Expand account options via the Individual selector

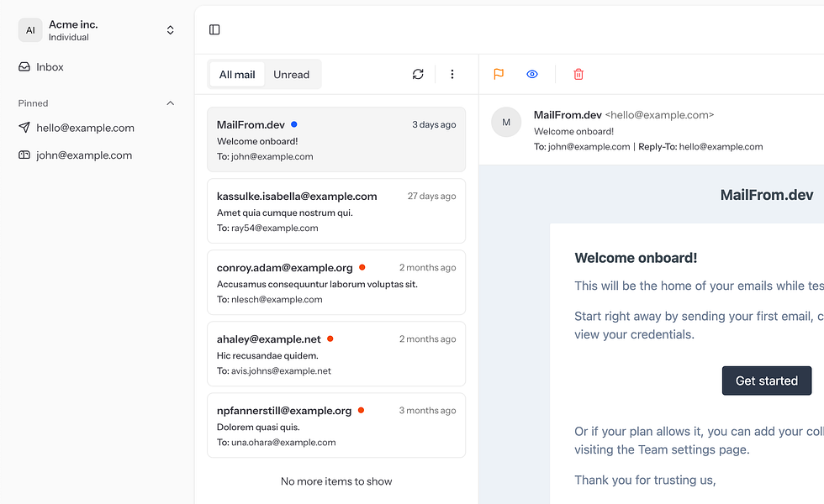tap(170, 29)
